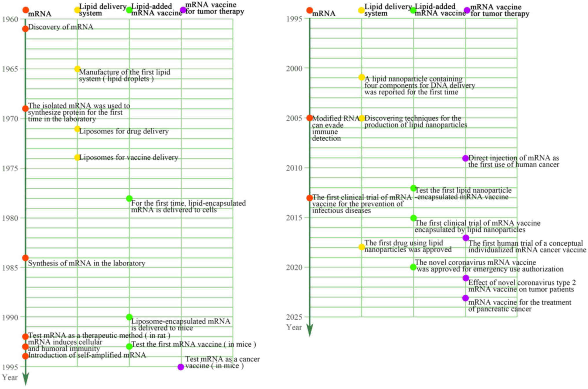Image resolution: width=588 pixels, height=389 pixels.
Task: Click the right panel's yellow Lipid delivery system legend dot
Action: point(361,10)
